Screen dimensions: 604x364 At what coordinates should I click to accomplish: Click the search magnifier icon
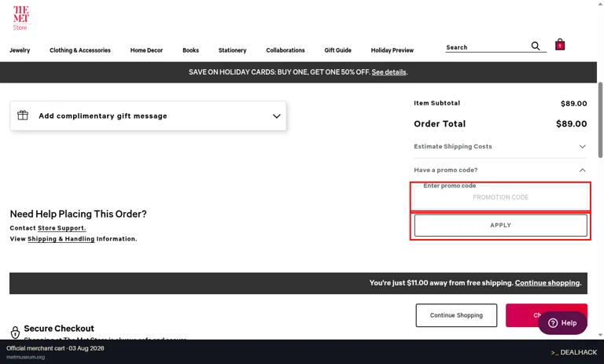click(536, 46)
